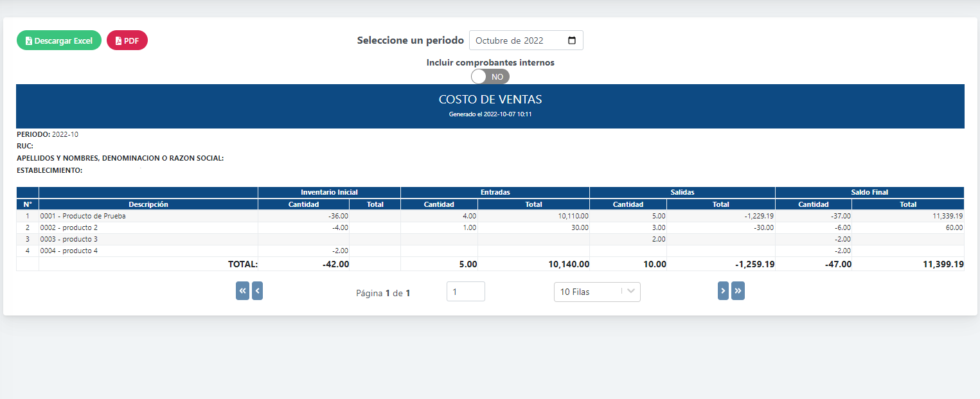Click the Descargar Excel button
This screenshot has height=399, width=980.
(58, 40)
